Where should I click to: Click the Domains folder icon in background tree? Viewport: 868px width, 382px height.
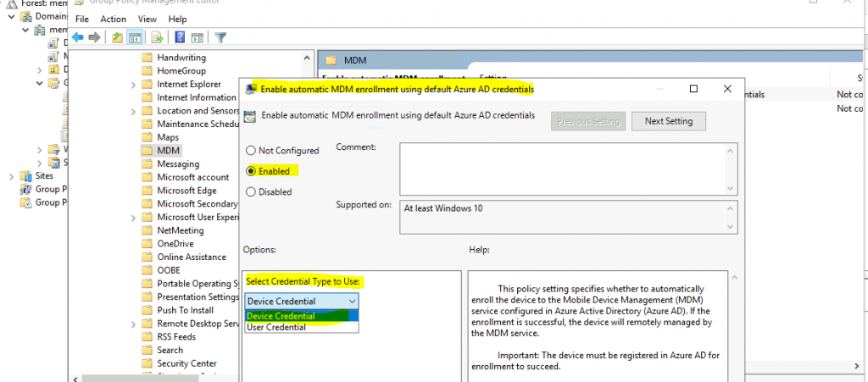click(26, 16)
